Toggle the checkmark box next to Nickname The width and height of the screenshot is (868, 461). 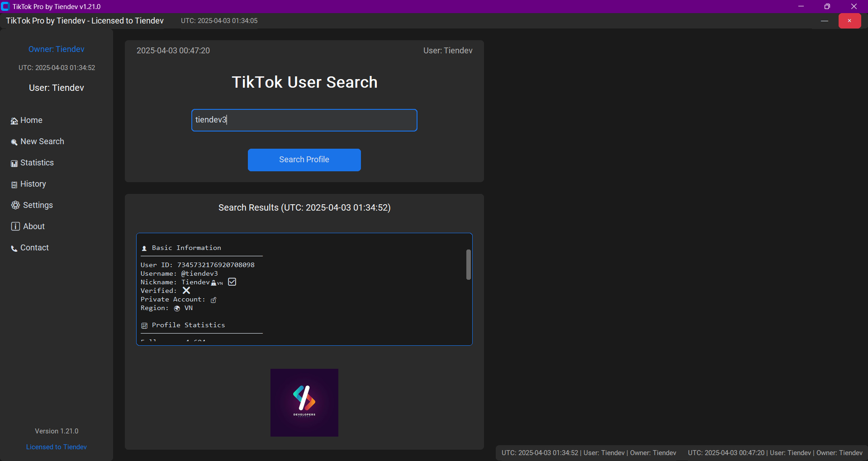point(232,282)
